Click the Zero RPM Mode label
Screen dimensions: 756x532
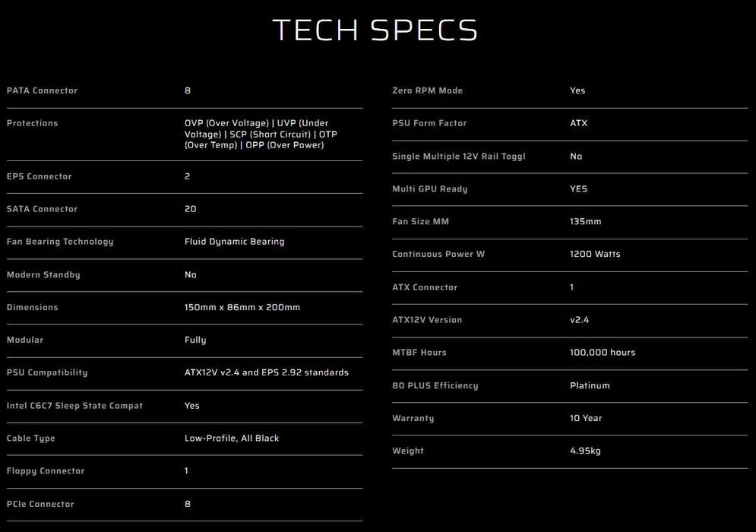[427, 90]
